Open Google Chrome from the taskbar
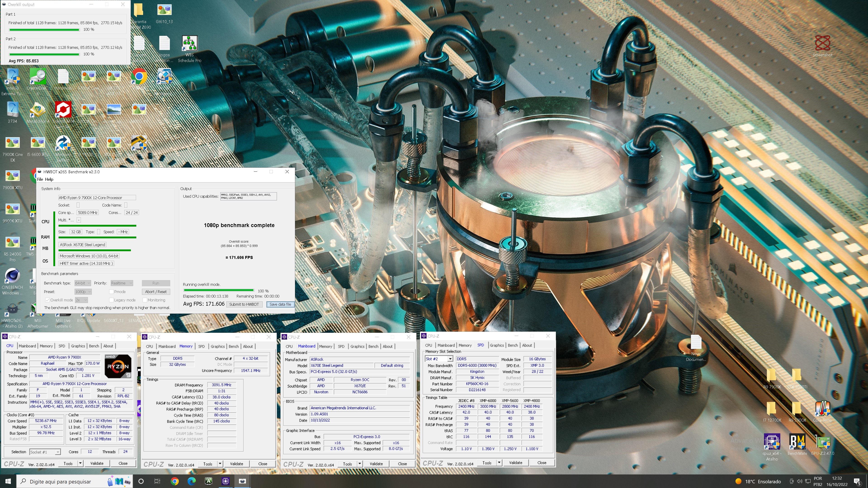The image size is (868, 488). click(x=175, y=481)
